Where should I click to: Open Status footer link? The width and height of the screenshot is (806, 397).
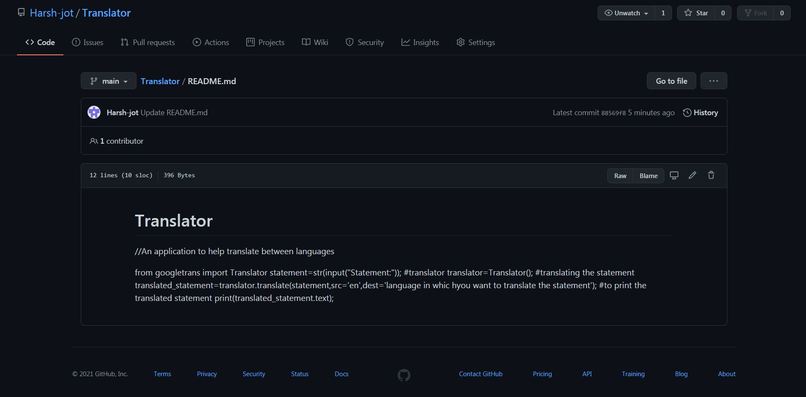pyautogui.click(x=300, y=374)
